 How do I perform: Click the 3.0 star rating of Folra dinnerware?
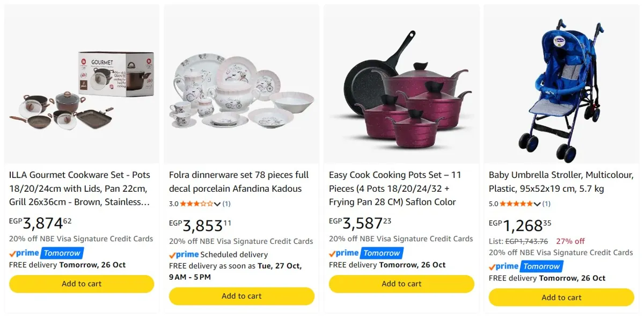(x=196, y=204)
